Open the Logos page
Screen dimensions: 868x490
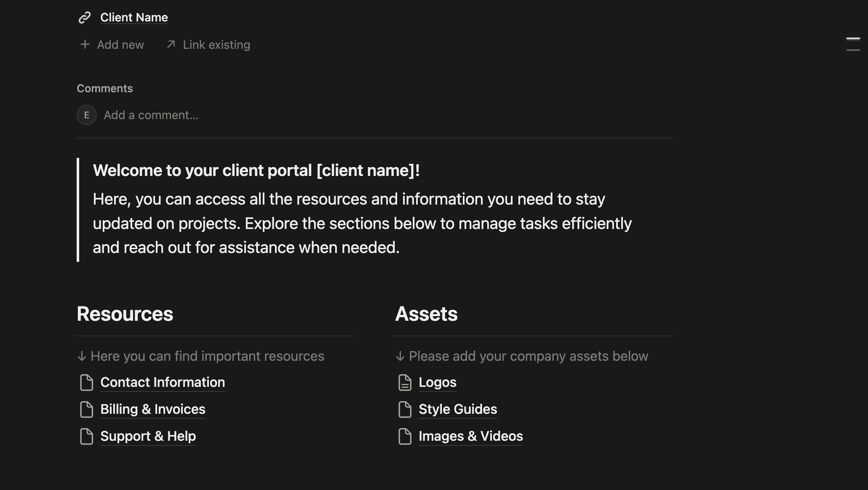(437, 383)
